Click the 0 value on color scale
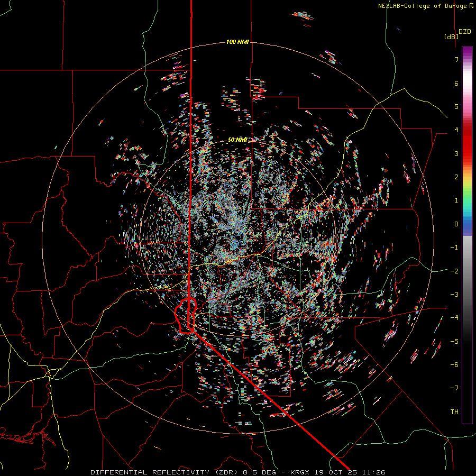 pyautogui.click(x=456, y=224)
